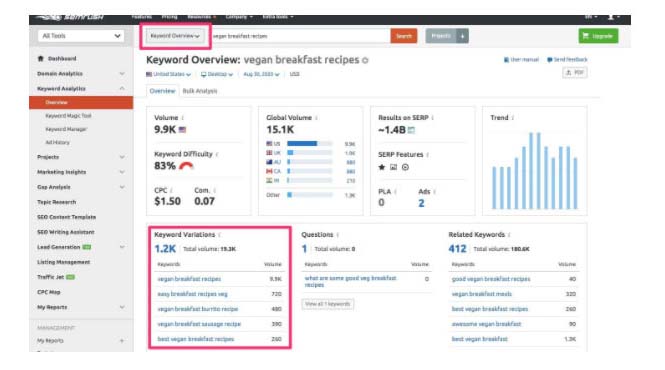Image resolution: width=665 pixels, height=370 pixels.
Task: Collapse the Keyword Analytics section
Action: (81, 89)
